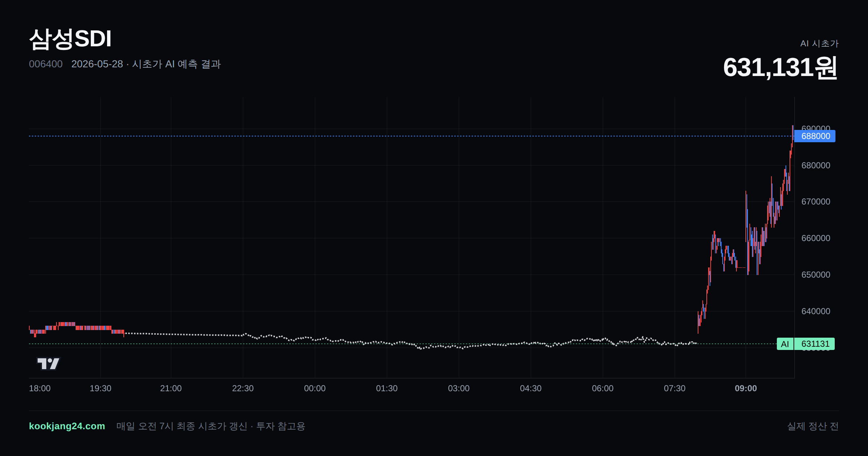868x456 pixels.
Task: Click the 2026-05-28 시초가 AI 예측 결과 subtitle
Action: tap(146, 64)
